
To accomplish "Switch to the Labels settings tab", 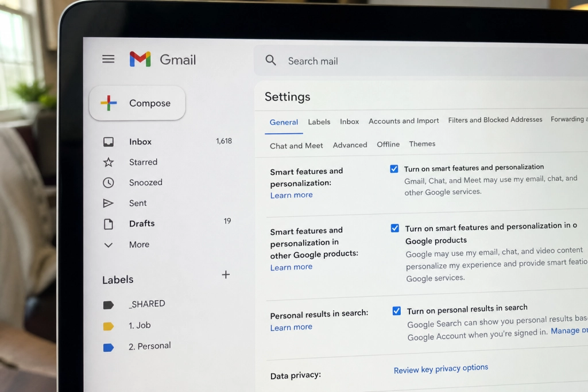I will coord(319,122).
